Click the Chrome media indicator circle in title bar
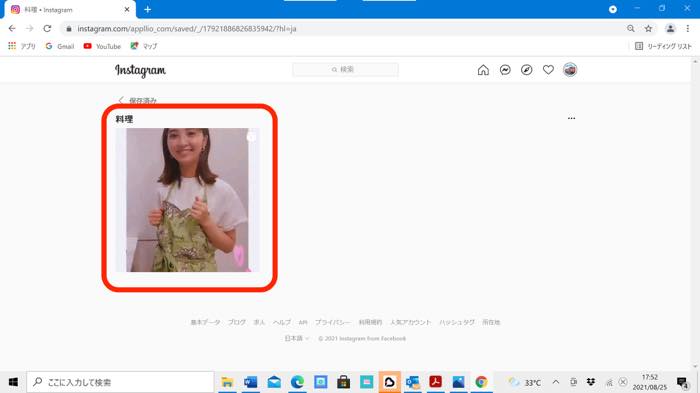The image size is (700, 393). pyautogui.click(x=613, y=9)
